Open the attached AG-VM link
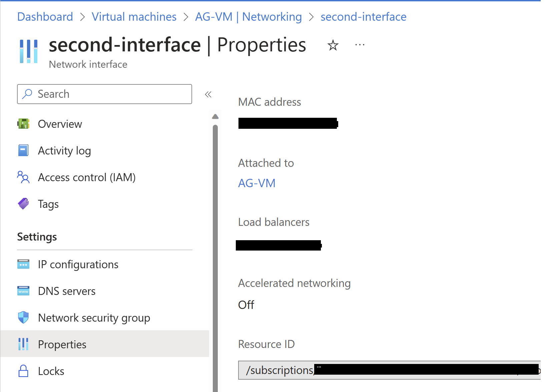 [257, 183]
